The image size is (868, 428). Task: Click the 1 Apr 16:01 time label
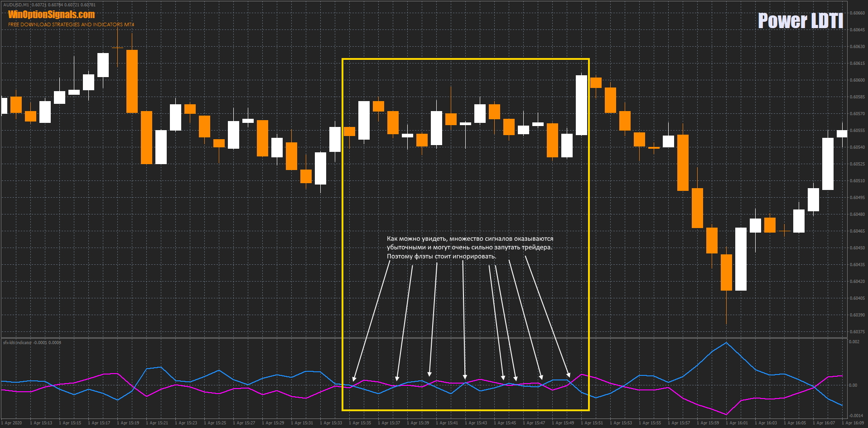tap(737, 423)
